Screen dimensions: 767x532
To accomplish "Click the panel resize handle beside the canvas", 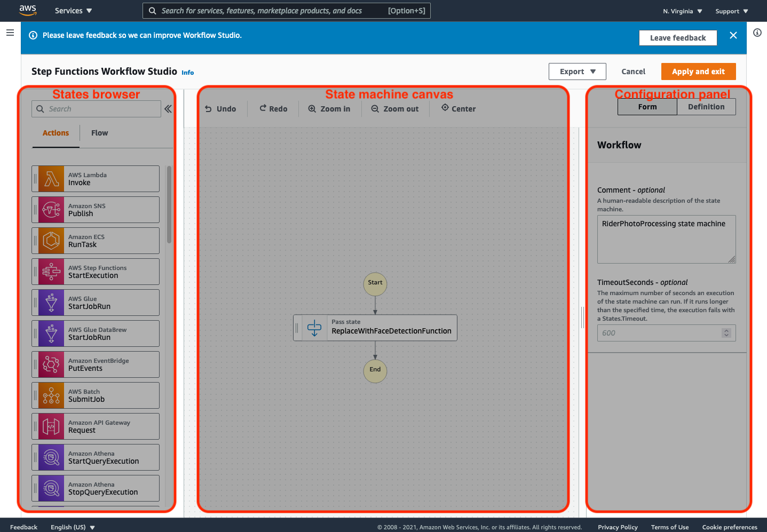I will [x=582, y=317].
